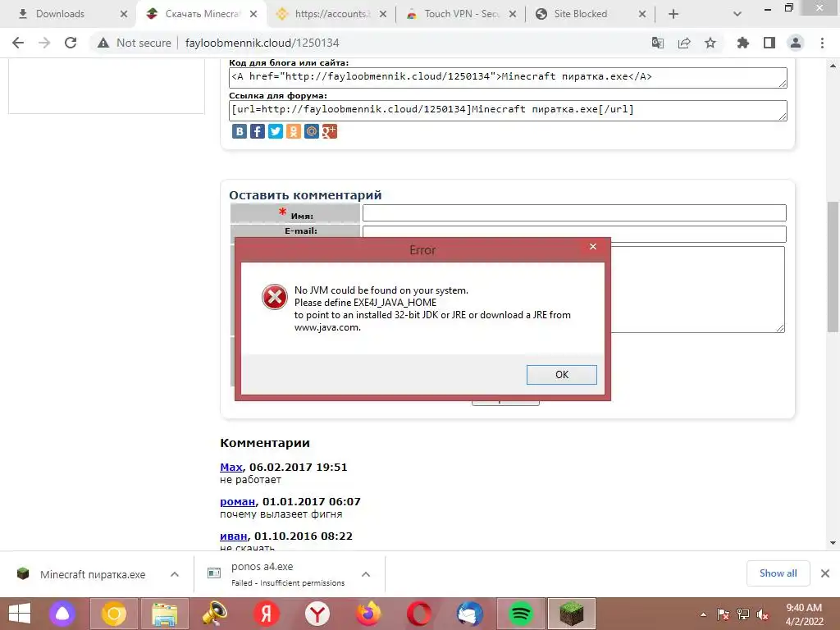This screenshot has height=630, width=840.
Task: Open the taskbar clock and date
Action: click(x=804, y=614)
